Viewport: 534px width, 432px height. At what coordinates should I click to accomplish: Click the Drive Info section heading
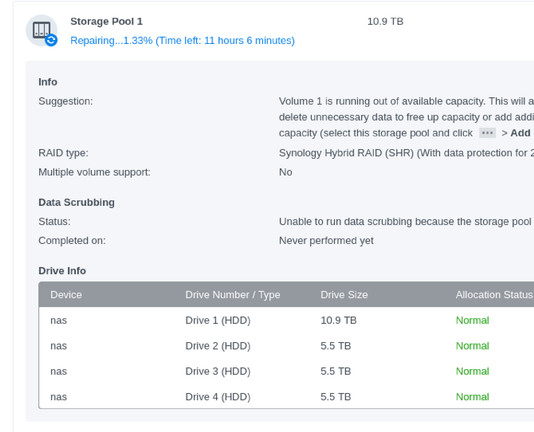[x=62, y=271]
